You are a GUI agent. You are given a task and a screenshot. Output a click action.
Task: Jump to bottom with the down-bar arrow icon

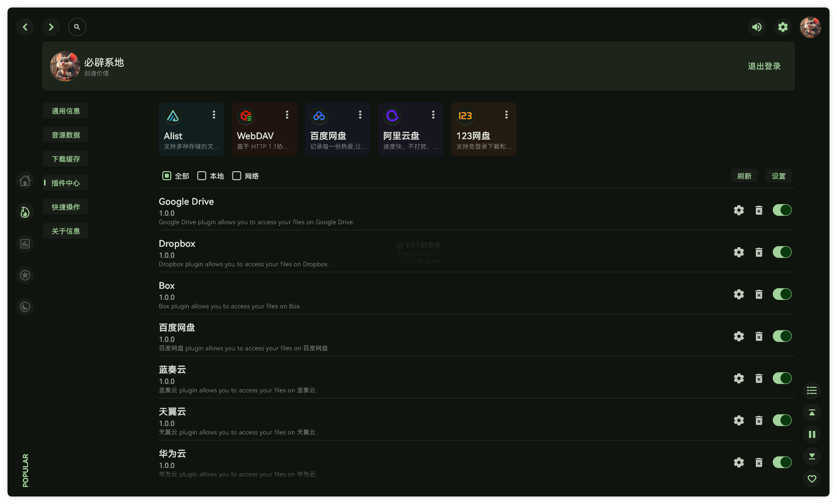[x=812, y=456]
